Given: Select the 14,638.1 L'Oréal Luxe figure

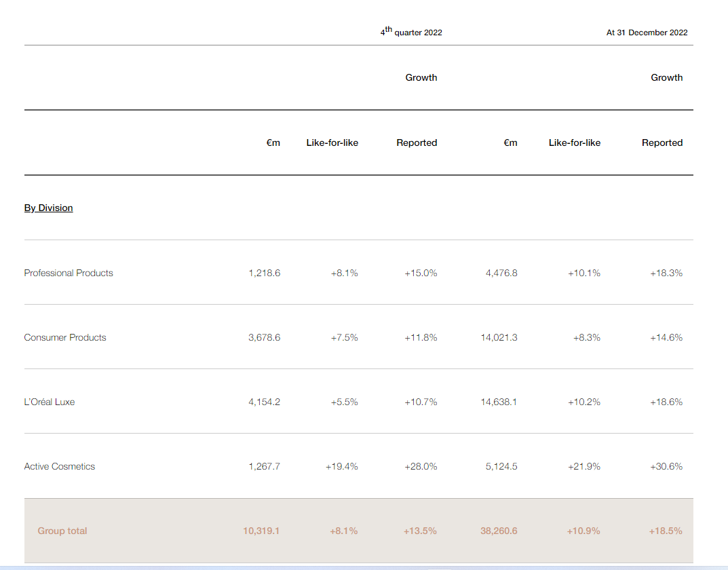Looking at the screenshot, I should click(499, 402).
